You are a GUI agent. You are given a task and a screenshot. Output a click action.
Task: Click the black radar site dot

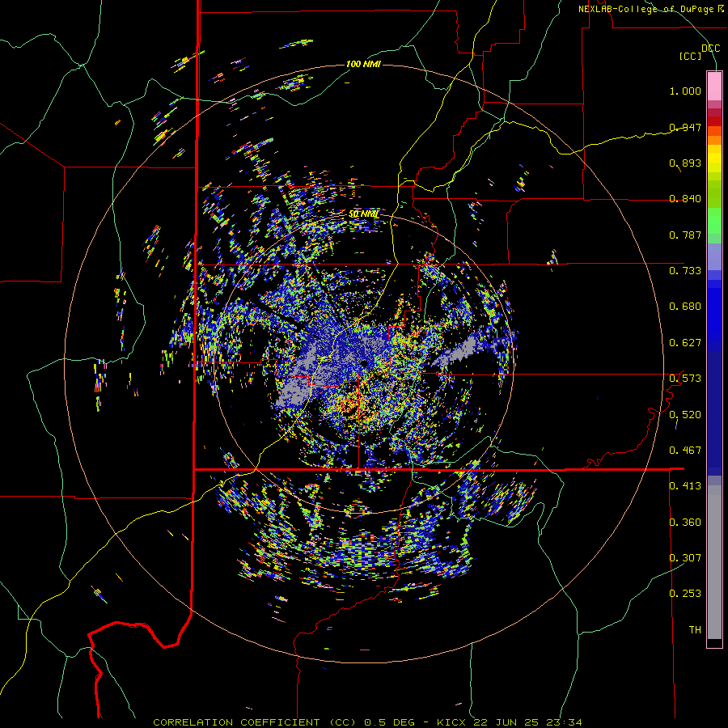(365, 363)
